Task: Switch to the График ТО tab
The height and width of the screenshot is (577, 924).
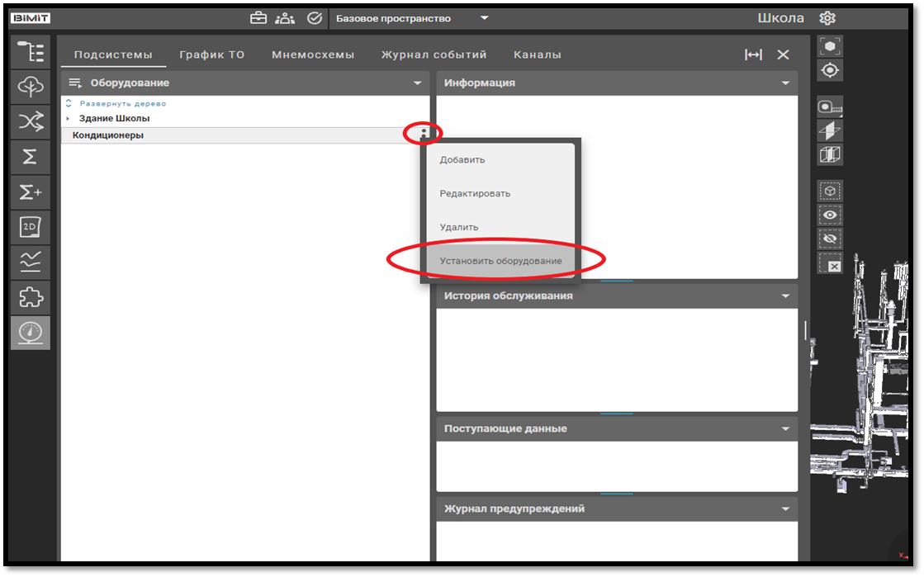Action: (211, 54)
